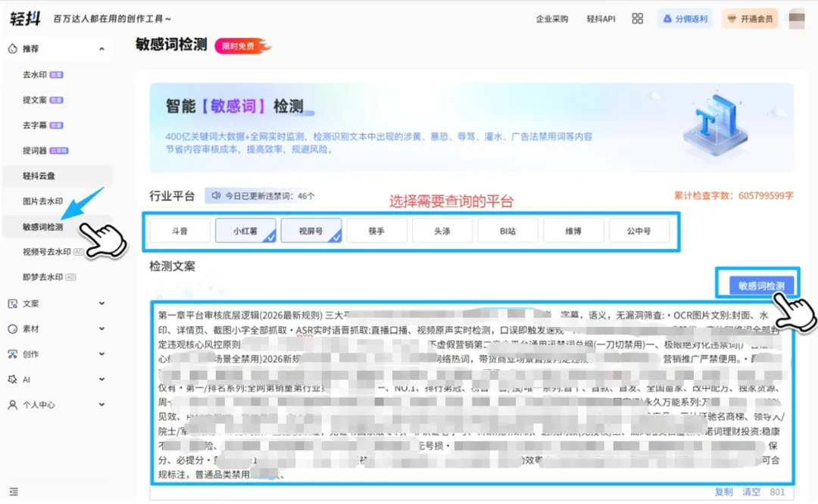Click 复制 below the text area
The image size is (818, 504).
click(x=723, y=492)
